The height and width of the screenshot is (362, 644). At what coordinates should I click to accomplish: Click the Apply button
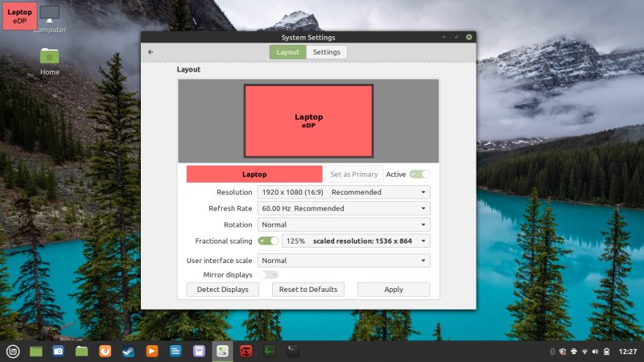tap(394, 290)
